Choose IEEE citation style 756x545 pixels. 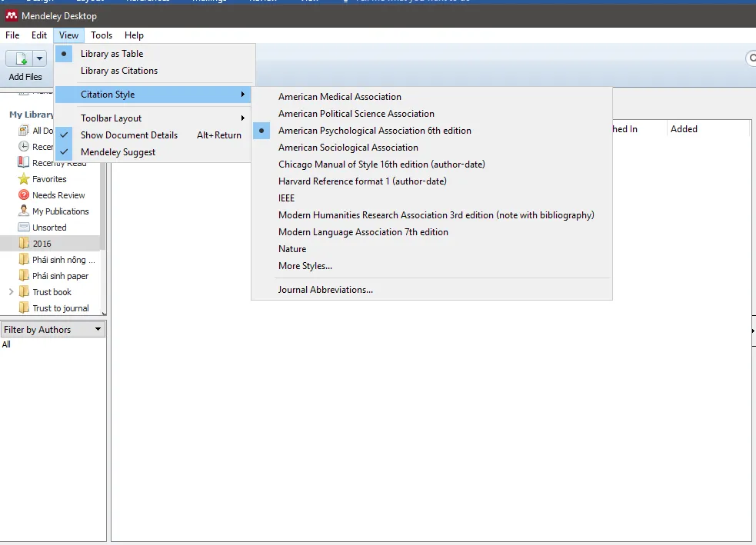pos(286,198)
